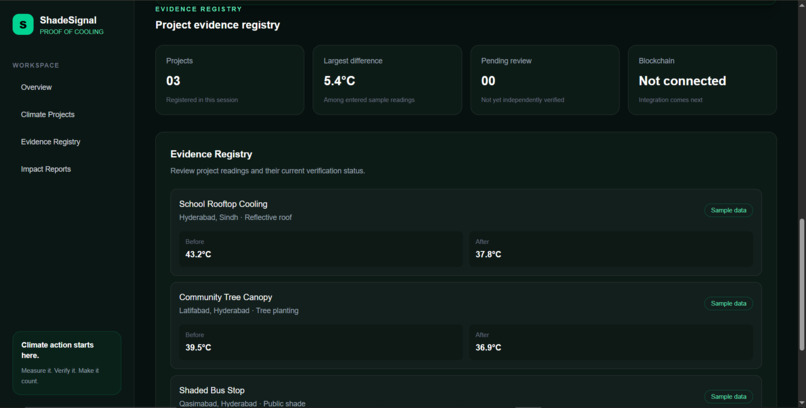Click Sample data badge on School Rooftop Cooling
The width and height of the screenshot is (806, 408).
click(728, 210)
